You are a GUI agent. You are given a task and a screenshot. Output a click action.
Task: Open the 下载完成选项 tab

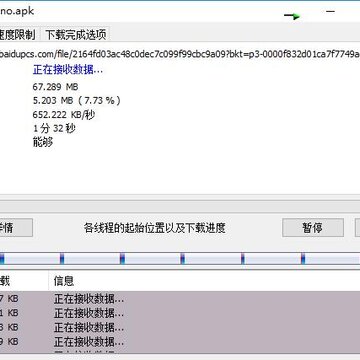(x=76, y=35)
